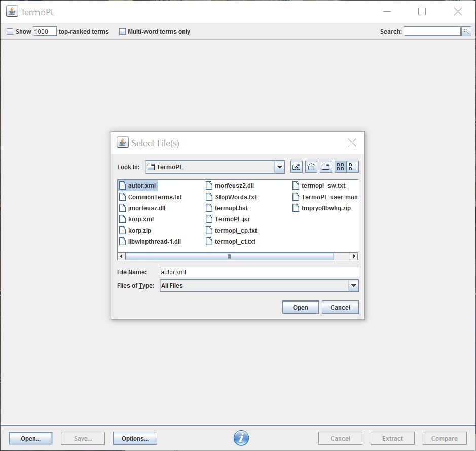Click the Options... button
The width and height of the screenshot is (476, 451).
135,438
